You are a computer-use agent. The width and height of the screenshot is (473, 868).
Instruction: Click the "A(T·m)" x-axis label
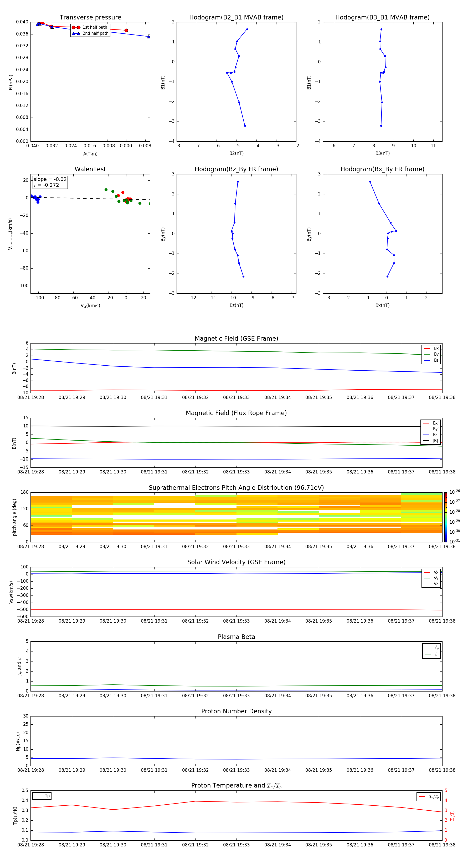(x=90, y=154)
